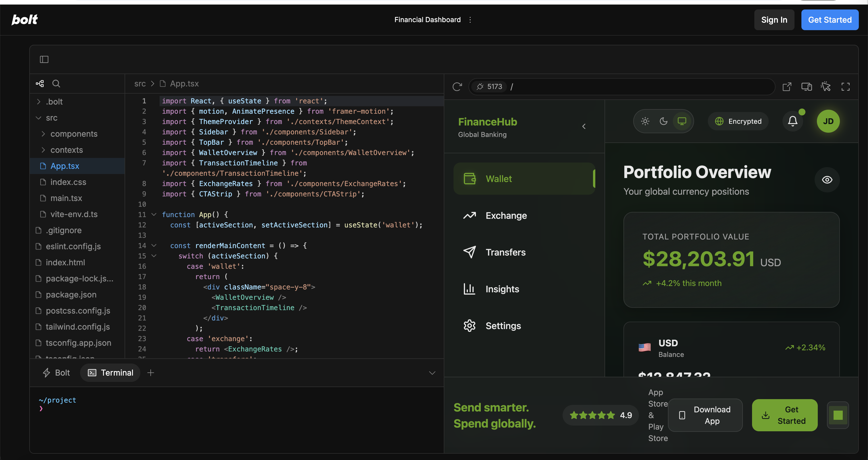Click the responsive device preview icon

point(806,87)
